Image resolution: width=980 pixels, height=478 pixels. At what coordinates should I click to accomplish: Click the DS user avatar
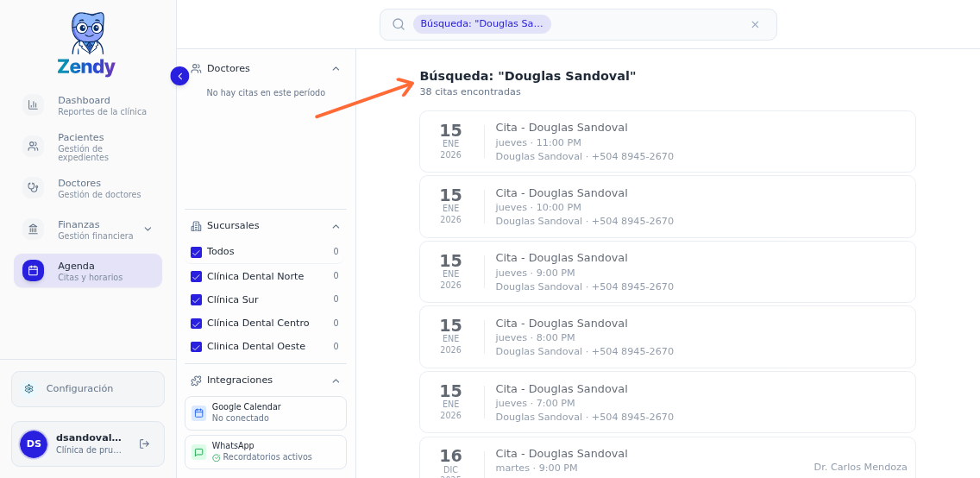pos(34,443)
